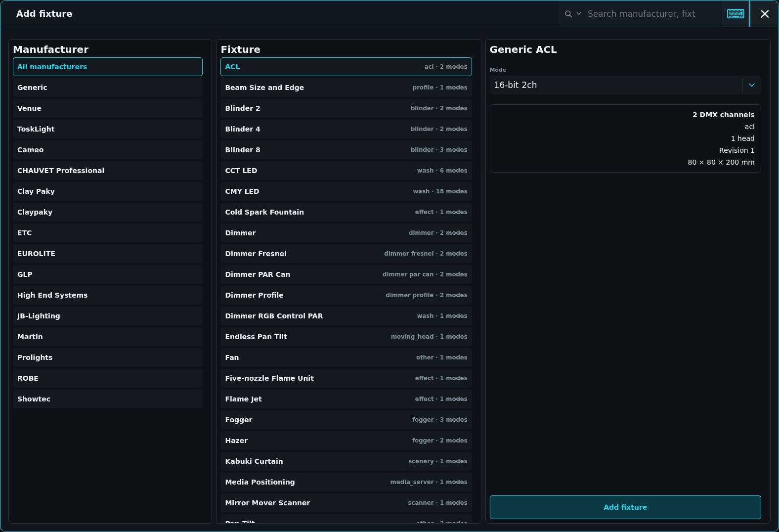This screenshot has height=532, width=779.
Task: Open the 16-bit 2ch mode selector
Action: pyautogui.click(x=625, y=85)
